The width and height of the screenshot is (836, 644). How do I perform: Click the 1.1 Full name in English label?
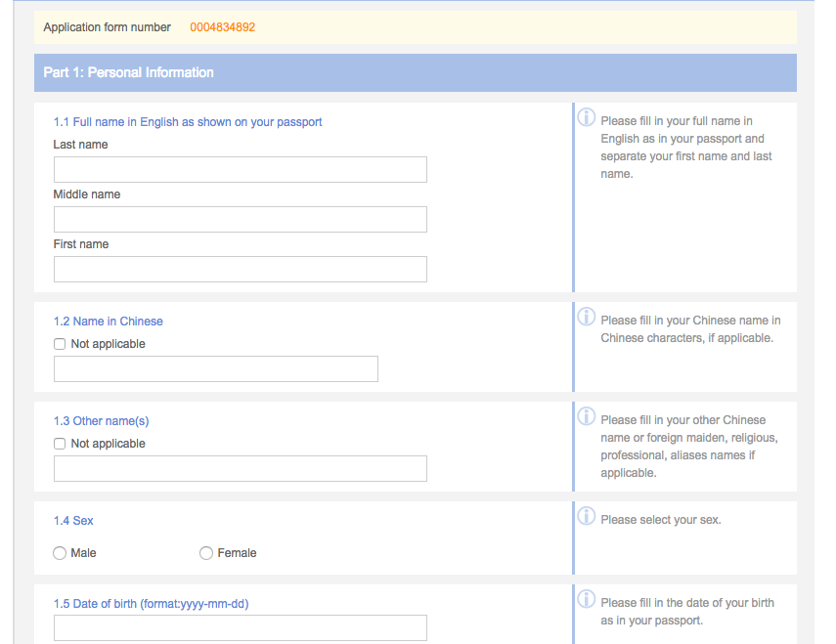(188, 122)
